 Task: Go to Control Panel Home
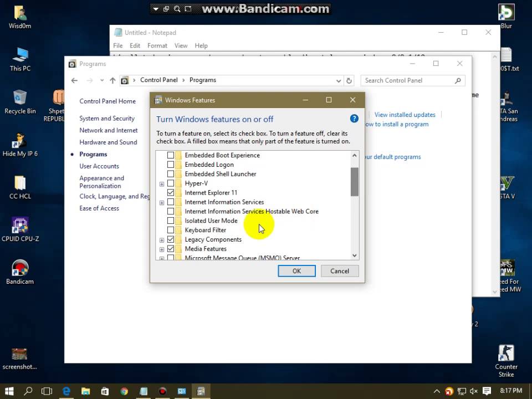tap(108, 101)
